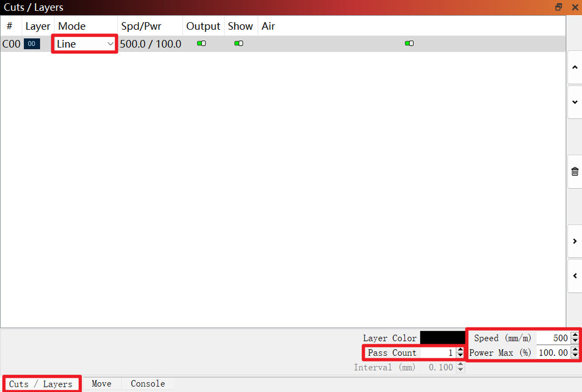
Task: Move layer down with the down arrow button
Action: point(574,102)
